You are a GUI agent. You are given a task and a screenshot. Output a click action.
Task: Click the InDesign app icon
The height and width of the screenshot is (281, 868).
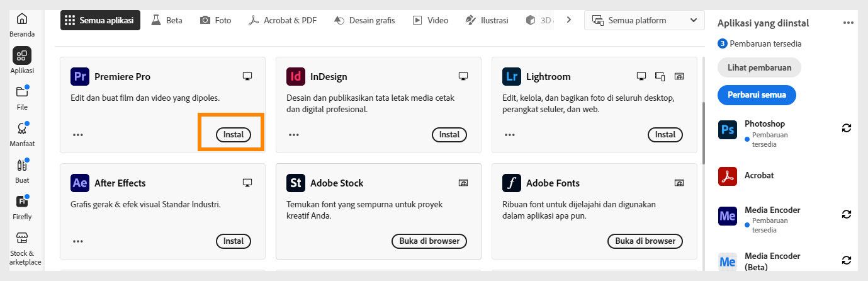tap(295, 76)
